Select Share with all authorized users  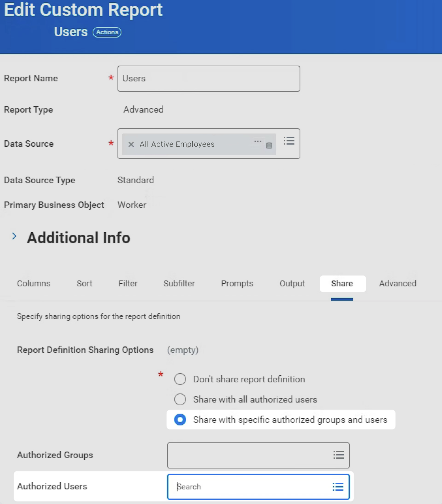tap(180, 399)
